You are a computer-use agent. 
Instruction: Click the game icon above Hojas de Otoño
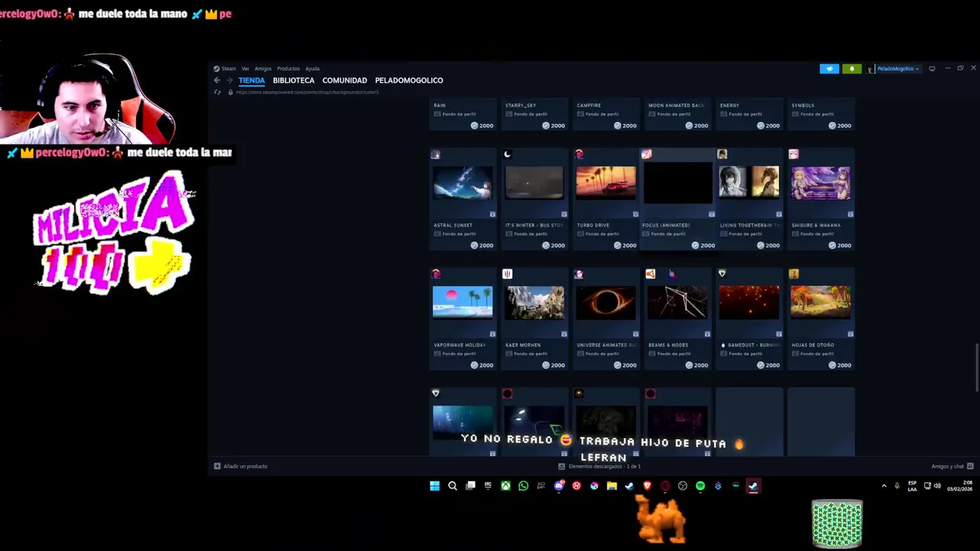click(x=793, y=274)
